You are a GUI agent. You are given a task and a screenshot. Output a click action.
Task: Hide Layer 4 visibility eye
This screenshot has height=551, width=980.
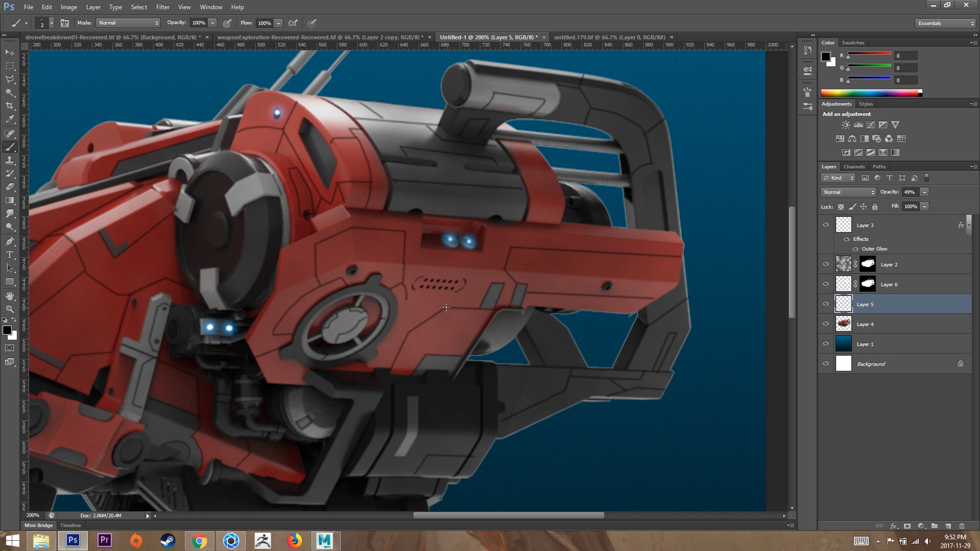coord(826,324)
